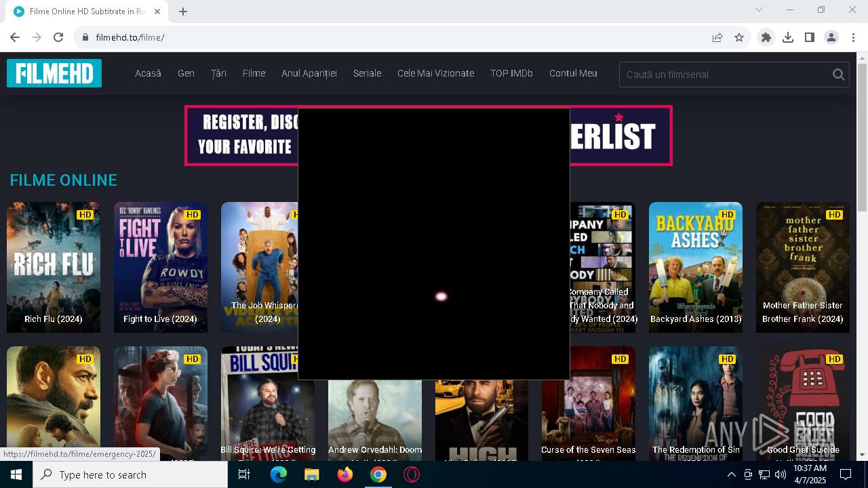Open Mother Father Sister Brother Frank poster
868x488 pixels.
(x=803, y=267)
